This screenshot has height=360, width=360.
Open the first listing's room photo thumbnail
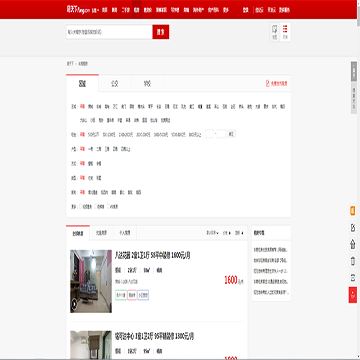click(91, 281)
